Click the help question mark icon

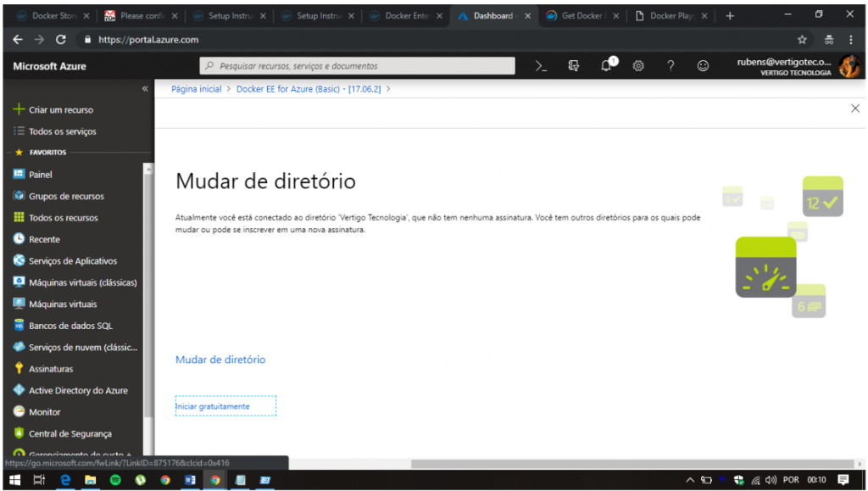(670, 66)
